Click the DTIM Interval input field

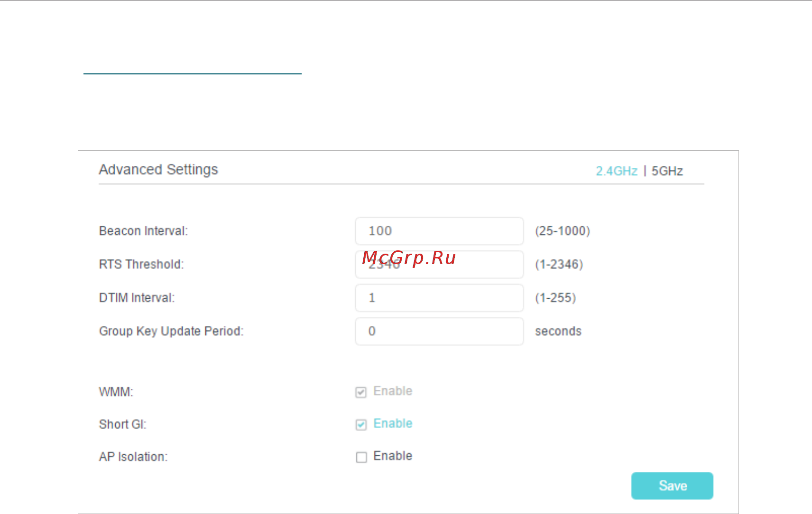click(x=439, y=298)
